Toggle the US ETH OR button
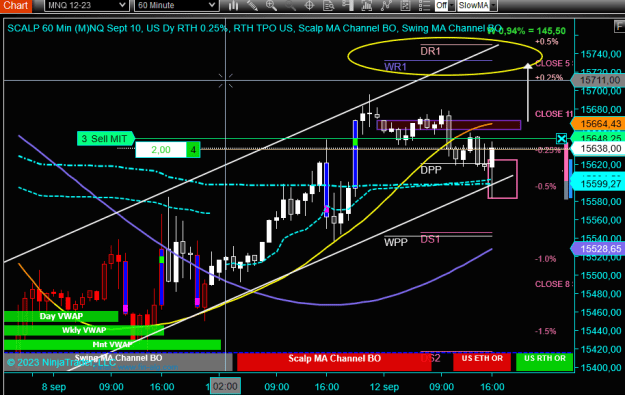 tap(482, 362)
